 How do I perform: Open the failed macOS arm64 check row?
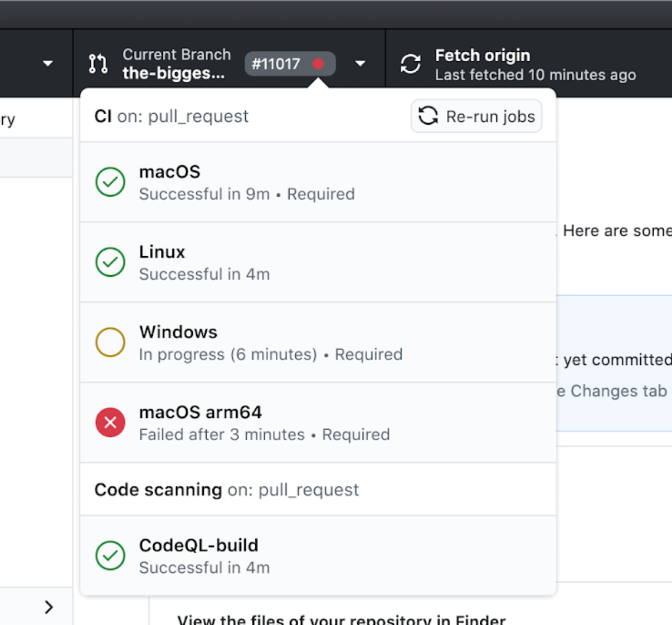point(318,423)
